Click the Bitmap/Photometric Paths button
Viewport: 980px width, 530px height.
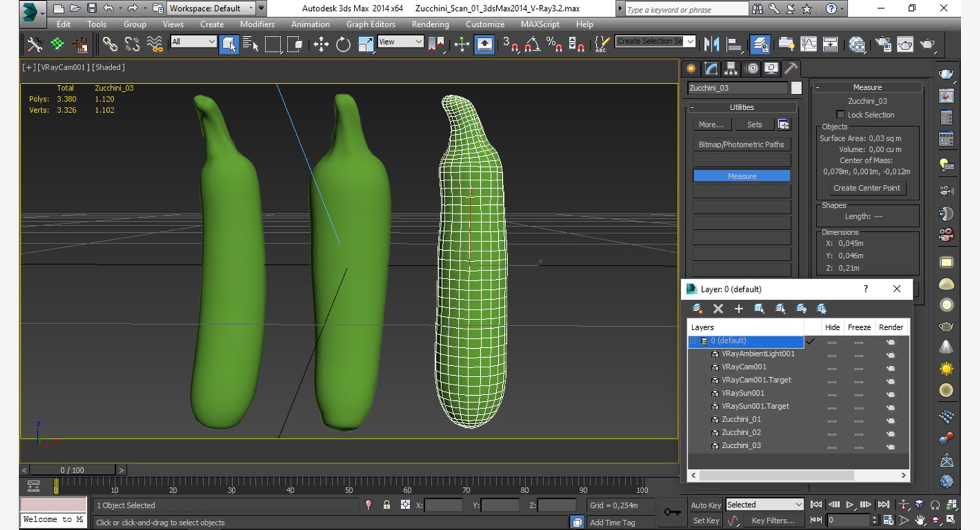point(742,144)
